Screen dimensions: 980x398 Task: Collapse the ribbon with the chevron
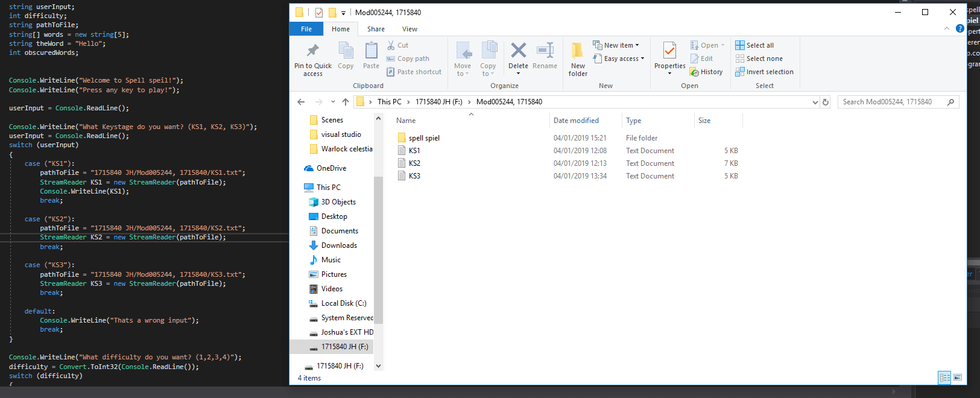946,28
